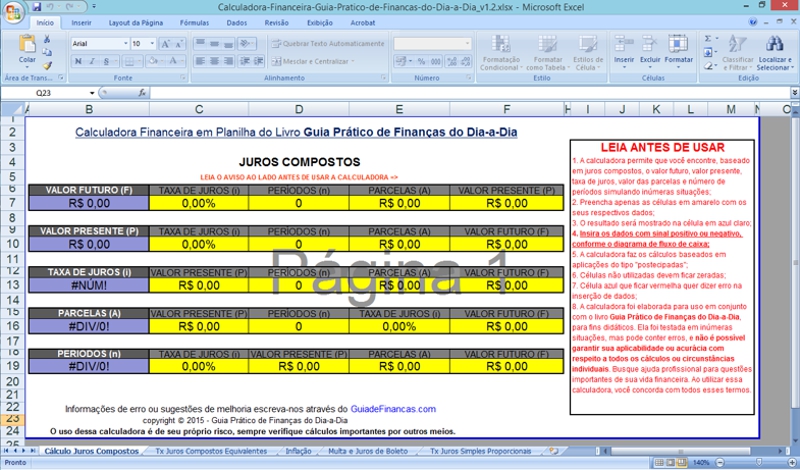Apply percent style to cells
Screen dimensions: 800x470
[x=421, y=61]
